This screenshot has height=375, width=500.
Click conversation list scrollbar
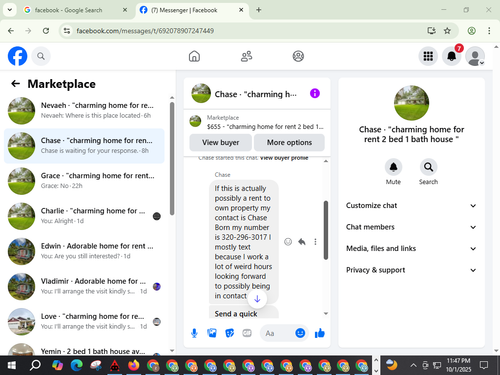(172, 158)
